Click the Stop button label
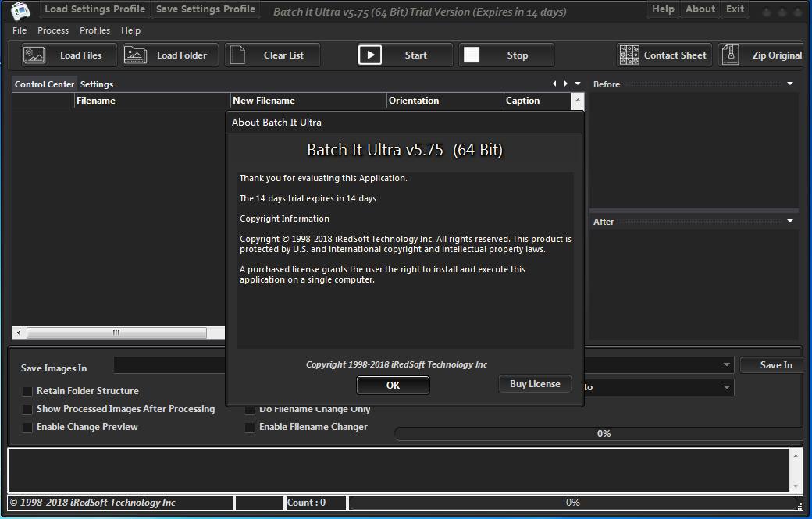 (518, 55)
